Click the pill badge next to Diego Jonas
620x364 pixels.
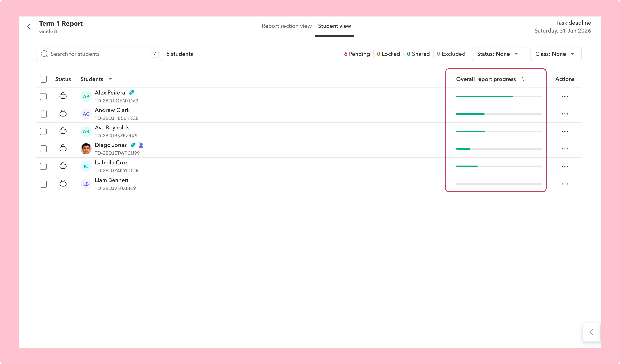(x=133, y=145)
